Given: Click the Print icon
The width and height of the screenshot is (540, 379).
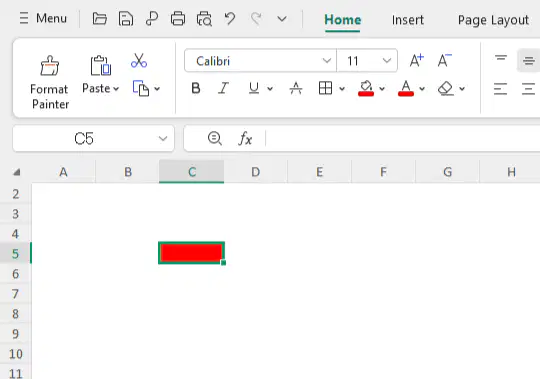Looking at the screenshot, I should pyautogui.click(x=178, y=19).
